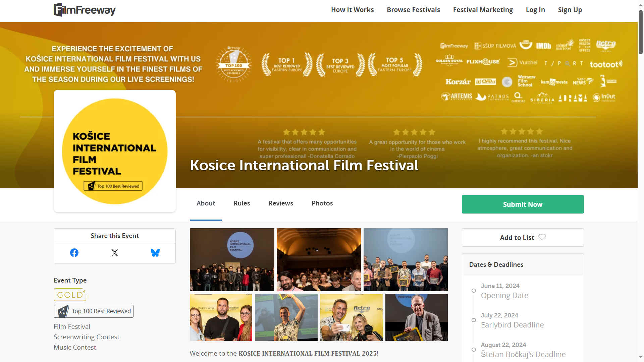Click the GOLD event type badge
This screenshot has width=644, height=362.
tap(70, 295)
